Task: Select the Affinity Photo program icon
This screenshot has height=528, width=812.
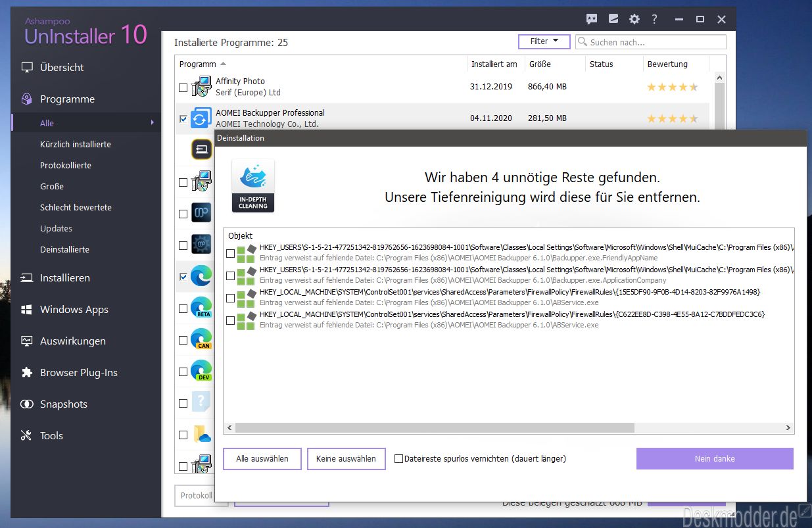Action: (201, 87)
